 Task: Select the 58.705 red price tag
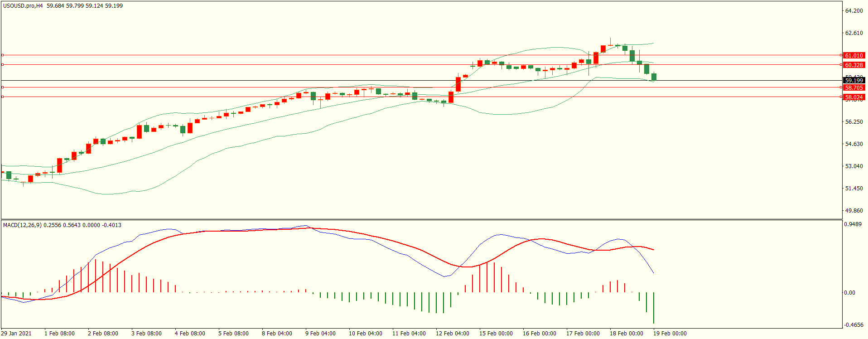854,87
